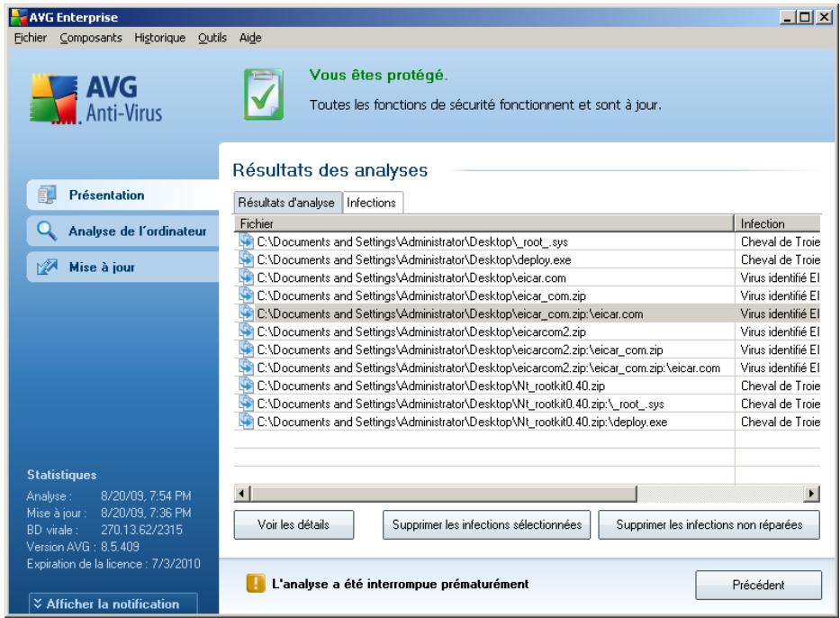This screenshot has height=618, width=840.
Task: Click the horizontal scrollbar right arrow
Action: [811, 493]
